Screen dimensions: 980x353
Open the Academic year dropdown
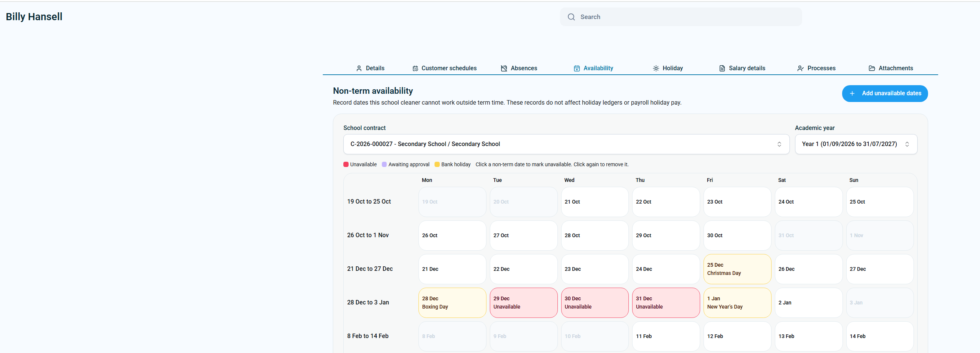(x=856, y=144)
